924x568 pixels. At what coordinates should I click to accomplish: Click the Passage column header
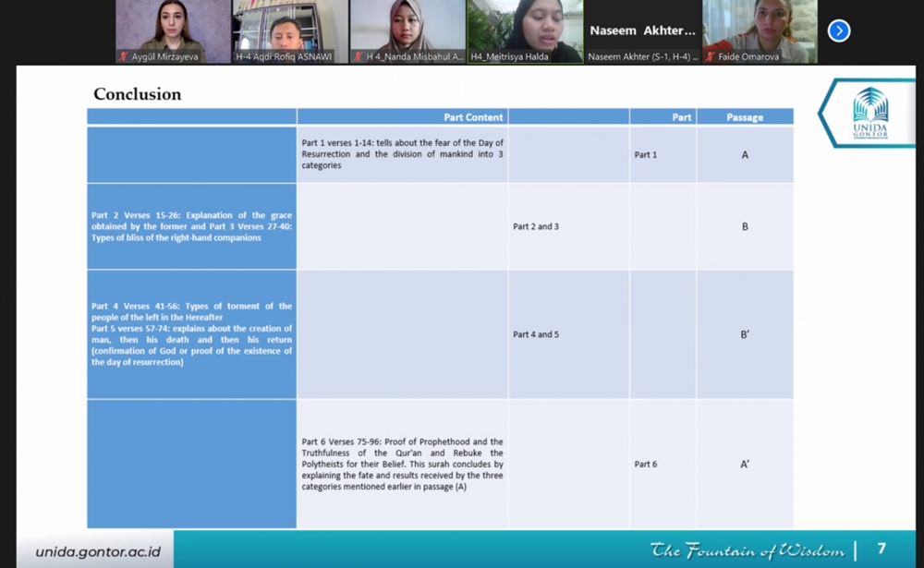point(745,117)
